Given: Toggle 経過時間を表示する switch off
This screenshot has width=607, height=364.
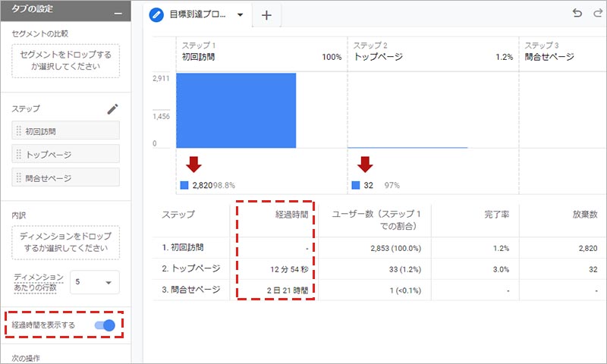Looking at the screenshot, I should click(x=104, y=325).
